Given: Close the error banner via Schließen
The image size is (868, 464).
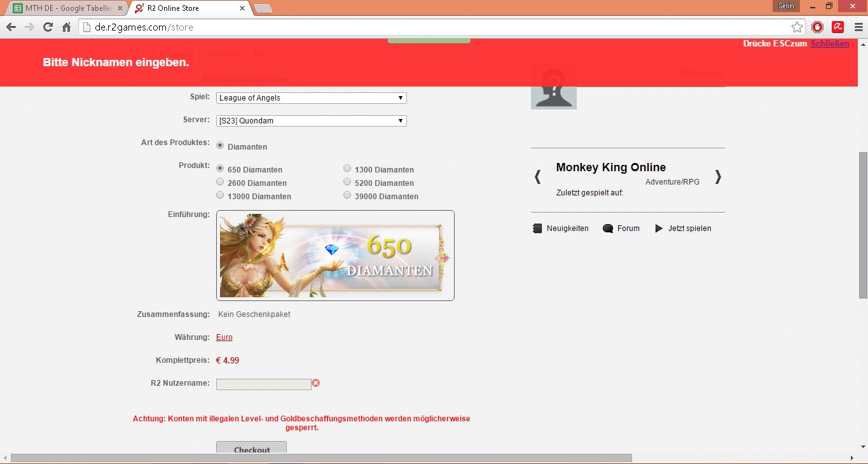Looking at the screenshot, I should pos(829,44).
